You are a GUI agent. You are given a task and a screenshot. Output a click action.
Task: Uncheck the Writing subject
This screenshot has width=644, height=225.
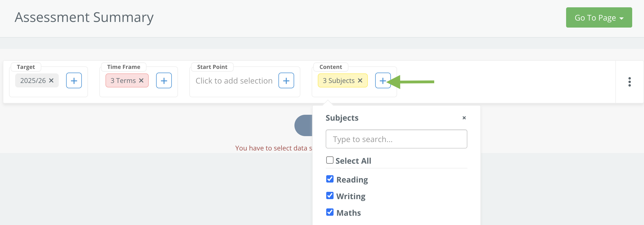330,196
